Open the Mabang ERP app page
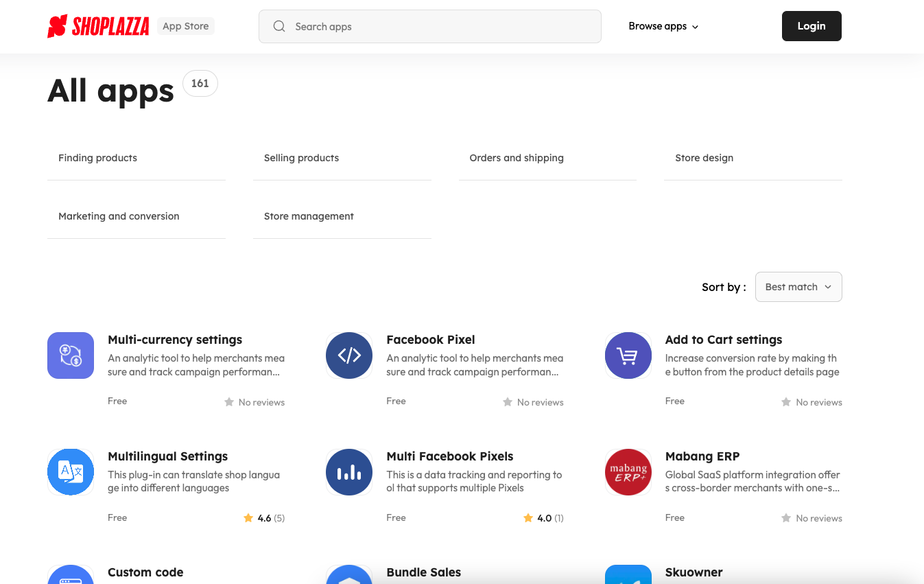The image size is (924, 584). [x=702, y=456]
